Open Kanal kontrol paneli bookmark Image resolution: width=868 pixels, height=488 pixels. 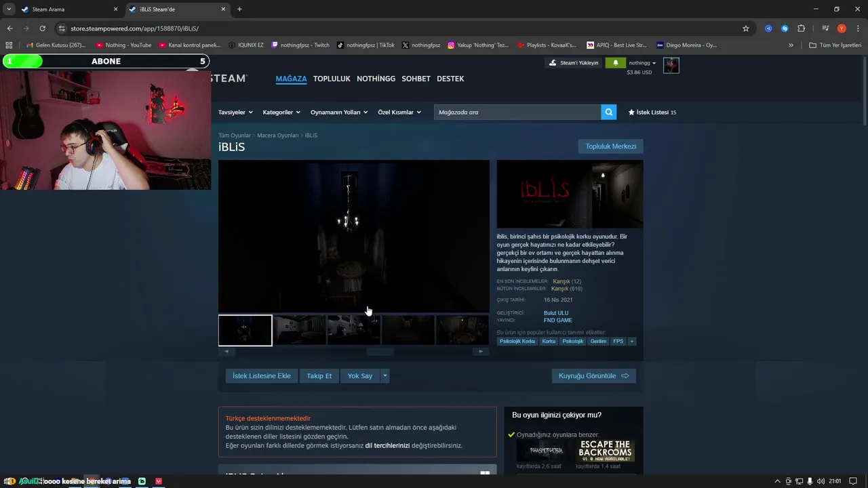[x=190, y=45]
